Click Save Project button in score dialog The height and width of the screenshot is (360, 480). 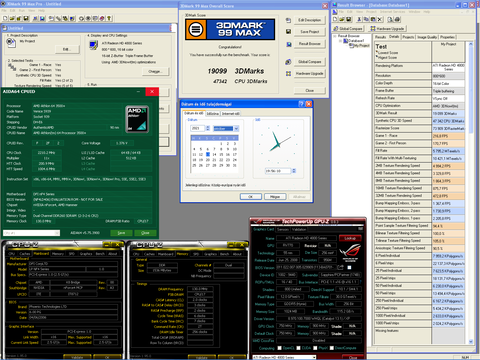[x=310, y=32]
